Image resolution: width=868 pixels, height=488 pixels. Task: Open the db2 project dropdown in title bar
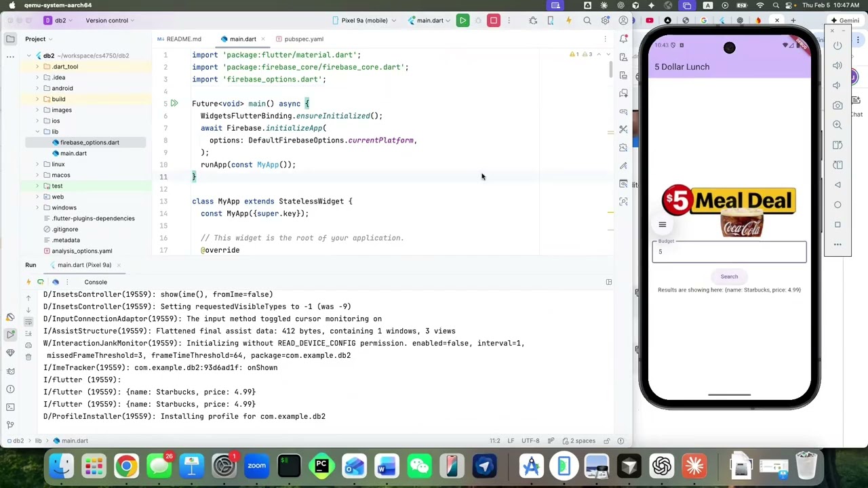coord(59,20)
